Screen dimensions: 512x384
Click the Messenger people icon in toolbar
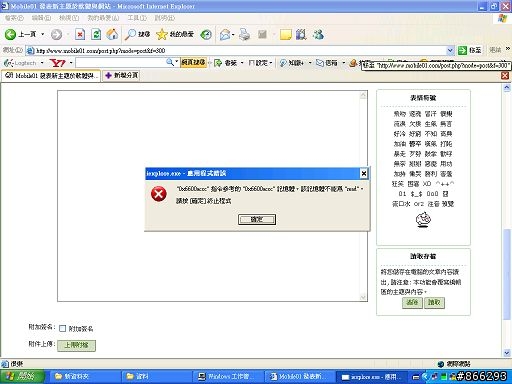(318, 34)
